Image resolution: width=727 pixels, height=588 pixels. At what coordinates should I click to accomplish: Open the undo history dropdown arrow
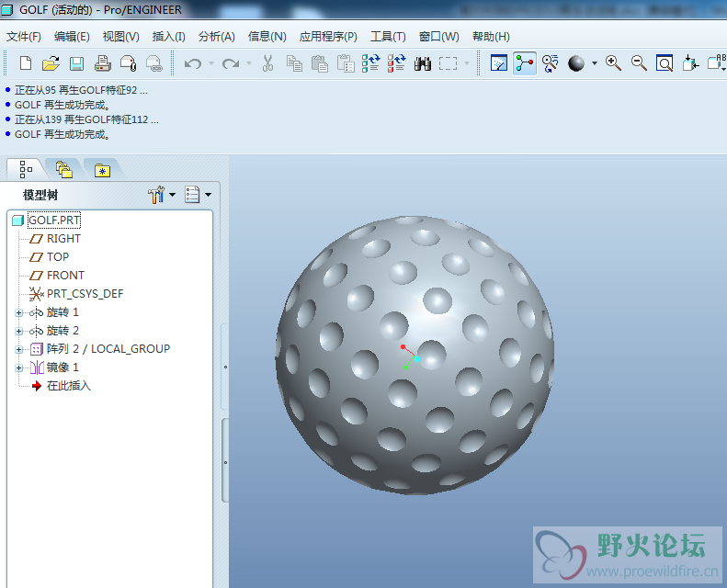211,63
